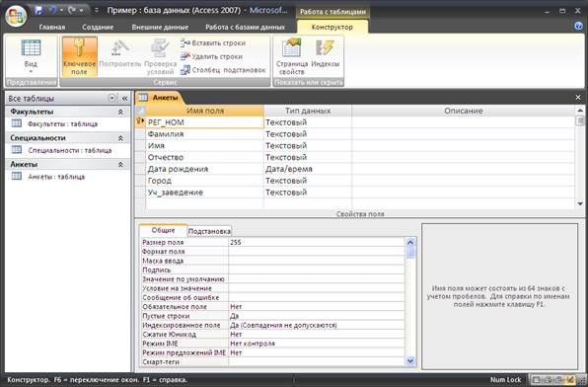Switch to Главная ribbon tab

coord(52,27)
